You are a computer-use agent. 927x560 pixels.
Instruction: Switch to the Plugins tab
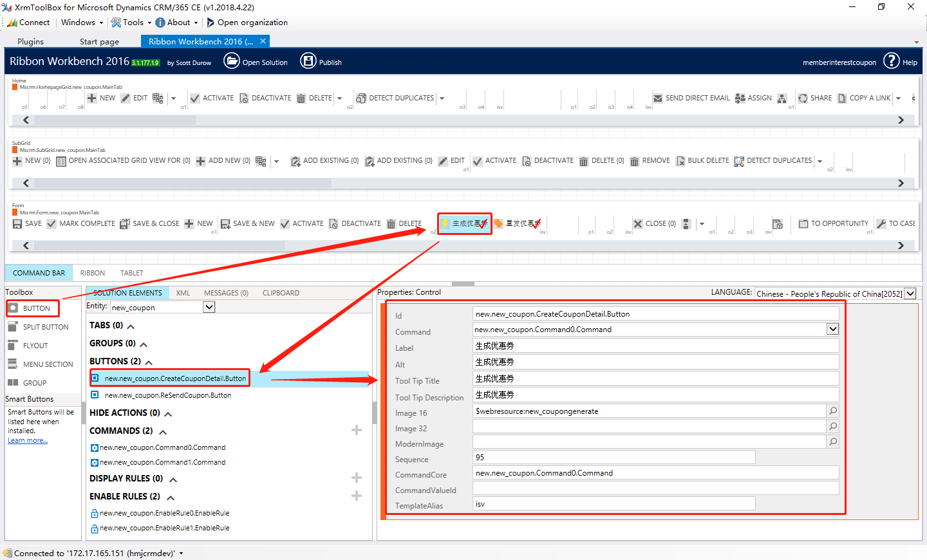point(30,41)
